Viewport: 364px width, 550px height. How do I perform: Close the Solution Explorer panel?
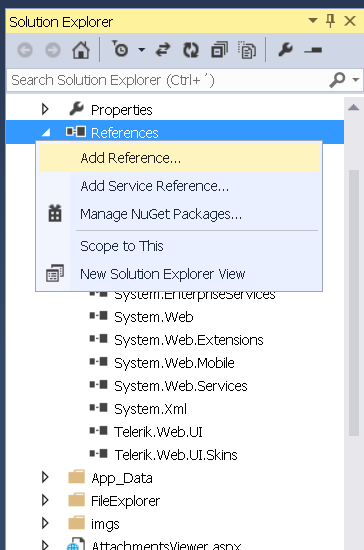[350, 21]
